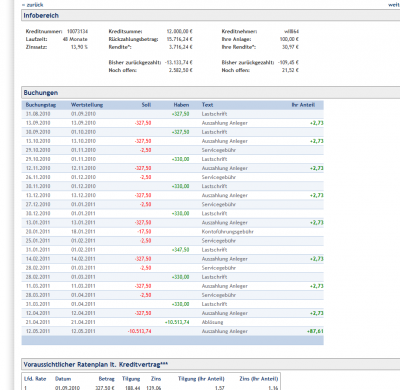Select the +347,50 Haben amount
This screenshot has width=400, height=390.
point(180,250)
